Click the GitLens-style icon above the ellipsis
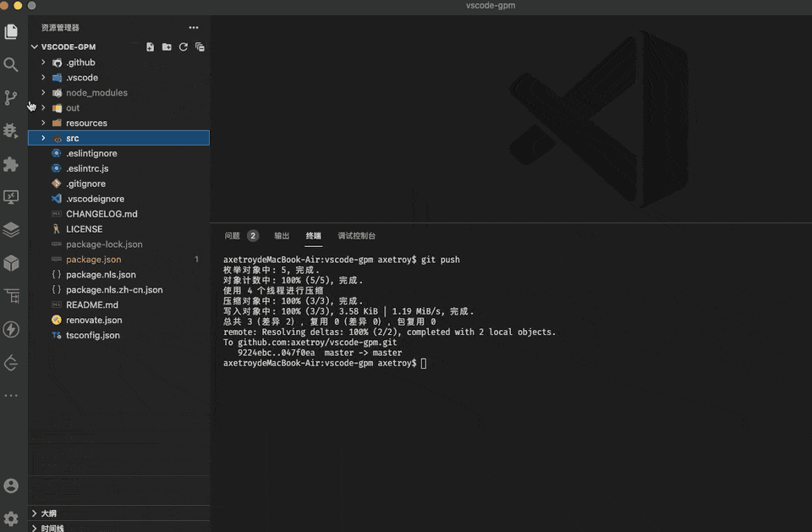This screenshot has height=532, width=812. coord(11,363)
